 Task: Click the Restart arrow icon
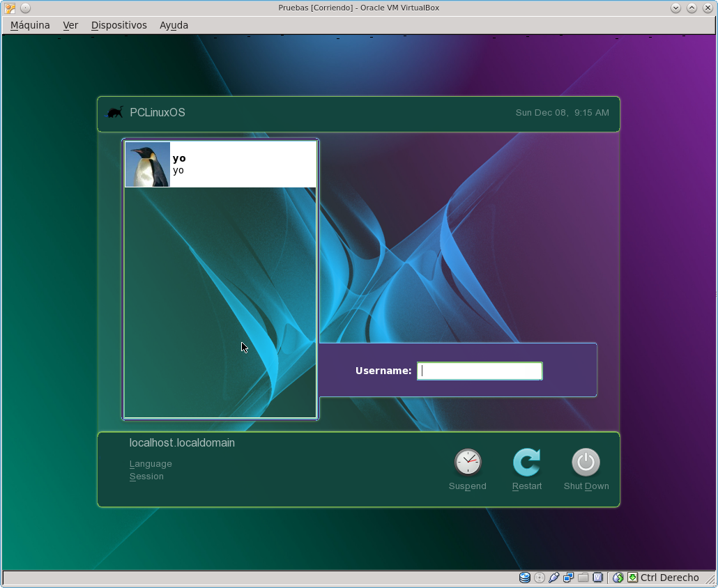click(x=526, y=462)
